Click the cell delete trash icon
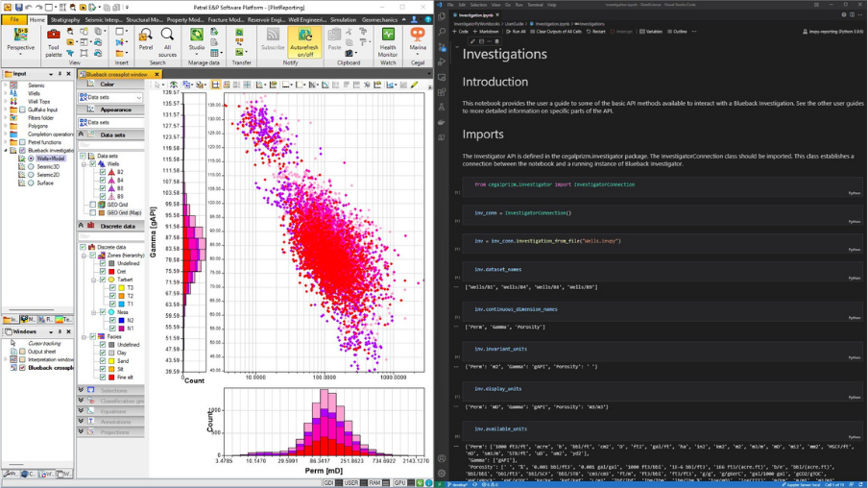Screen dimensions: 868x488 [x=496, y=41]
